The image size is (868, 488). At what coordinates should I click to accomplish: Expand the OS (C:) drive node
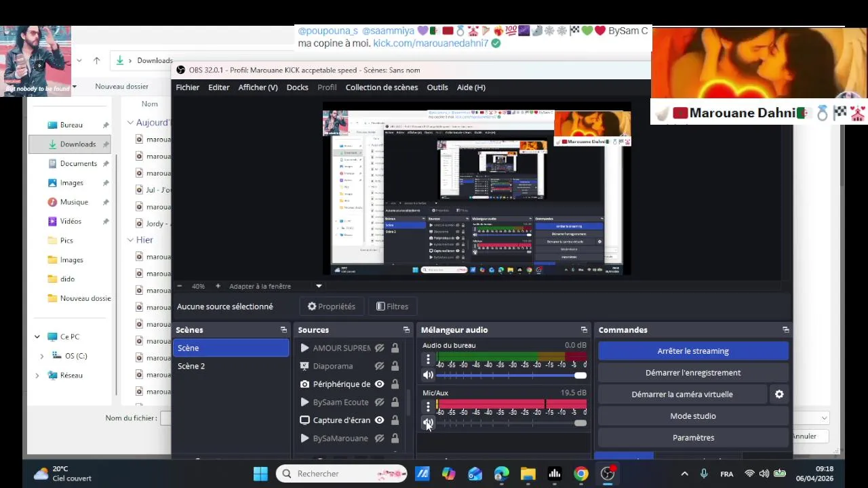[42, 356]
